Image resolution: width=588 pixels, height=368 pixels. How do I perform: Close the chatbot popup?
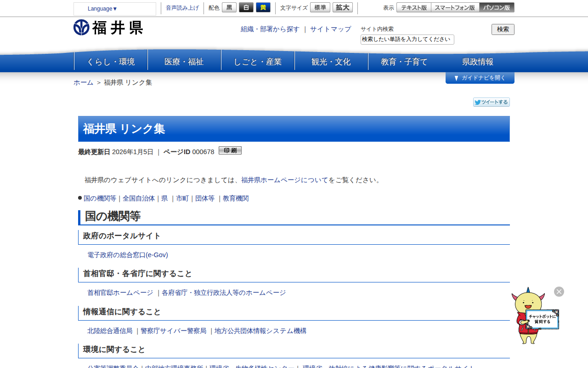point(559,292)
